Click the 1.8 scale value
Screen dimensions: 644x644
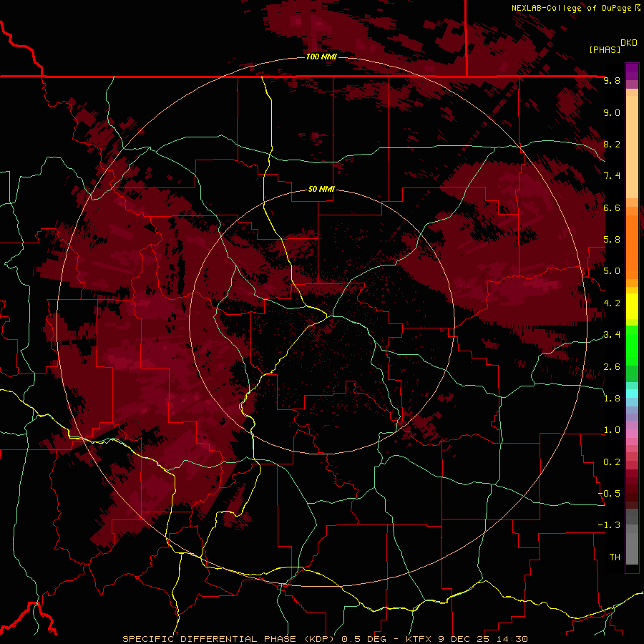[x=612, y=399]
